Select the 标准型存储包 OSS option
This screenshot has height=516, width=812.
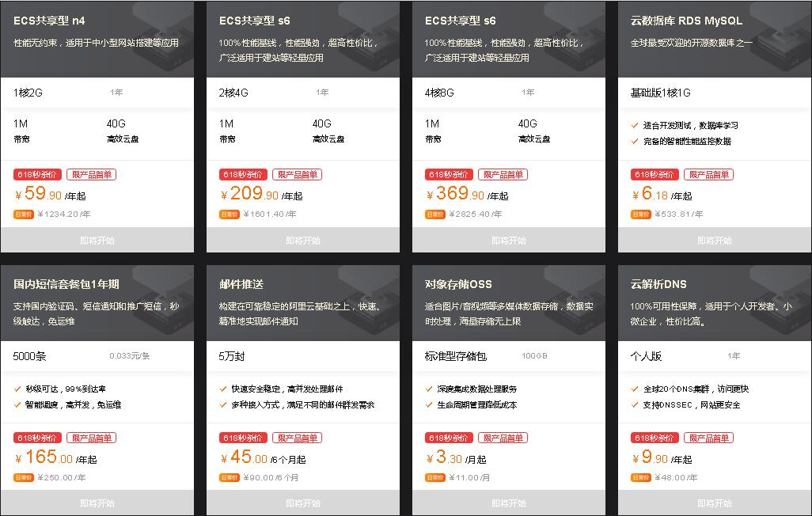(x=456, y=356)
